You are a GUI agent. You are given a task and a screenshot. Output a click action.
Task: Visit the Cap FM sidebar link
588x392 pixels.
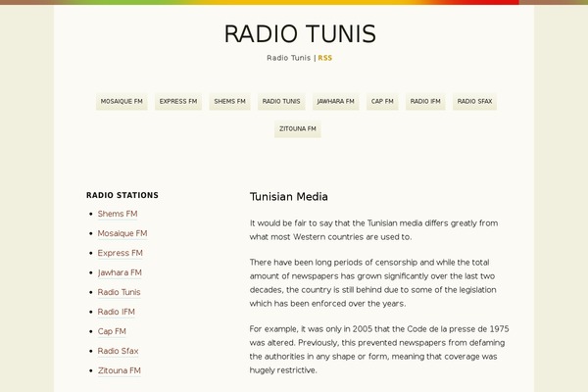tap(112, 331)
